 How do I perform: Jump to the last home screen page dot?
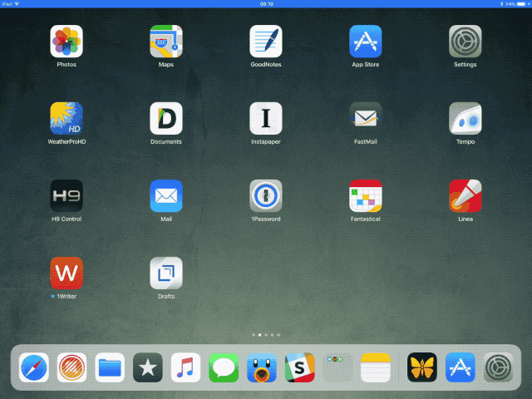pos(278,335)
